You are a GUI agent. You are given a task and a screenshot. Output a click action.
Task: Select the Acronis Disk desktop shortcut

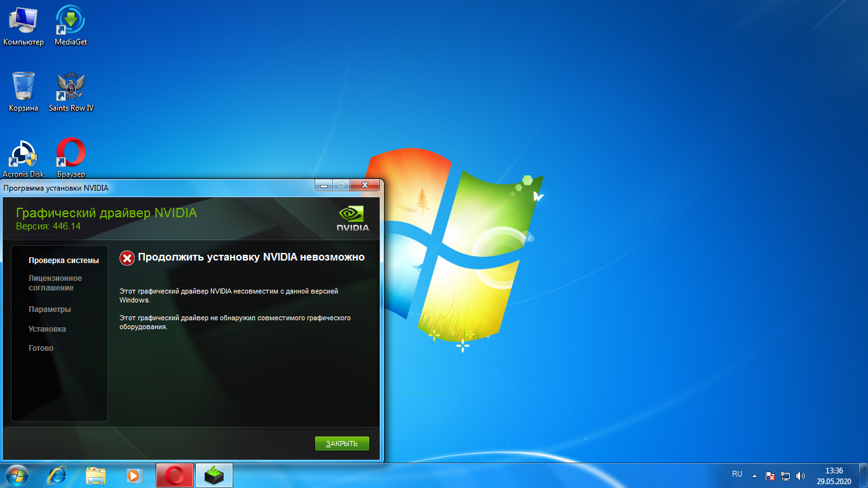[24, 158]
